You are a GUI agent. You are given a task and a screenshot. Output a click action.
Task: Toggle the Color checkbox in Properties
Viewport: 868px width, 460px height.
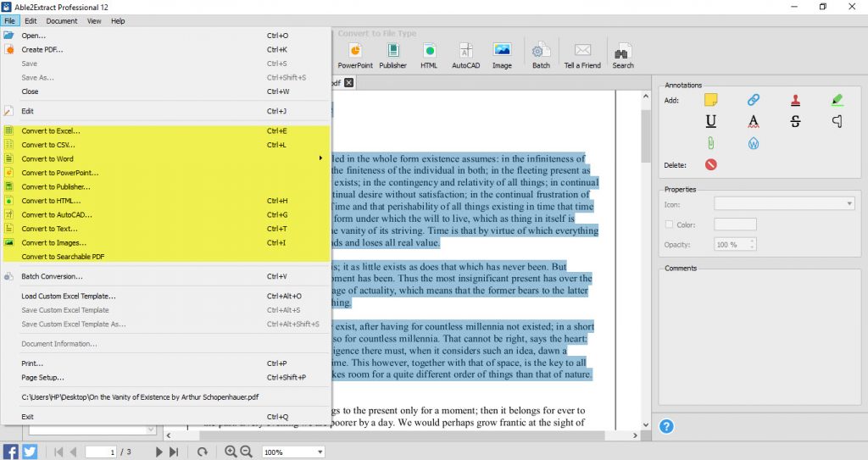[669, 224]
